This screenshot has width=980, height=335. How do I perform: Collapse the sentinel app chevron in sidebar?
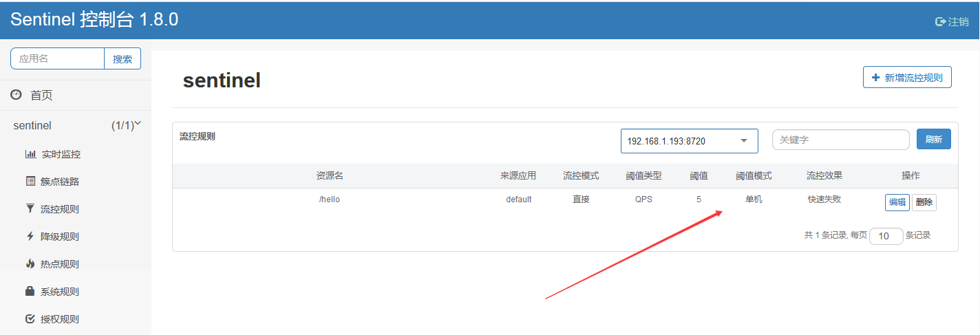click(137, 124)
